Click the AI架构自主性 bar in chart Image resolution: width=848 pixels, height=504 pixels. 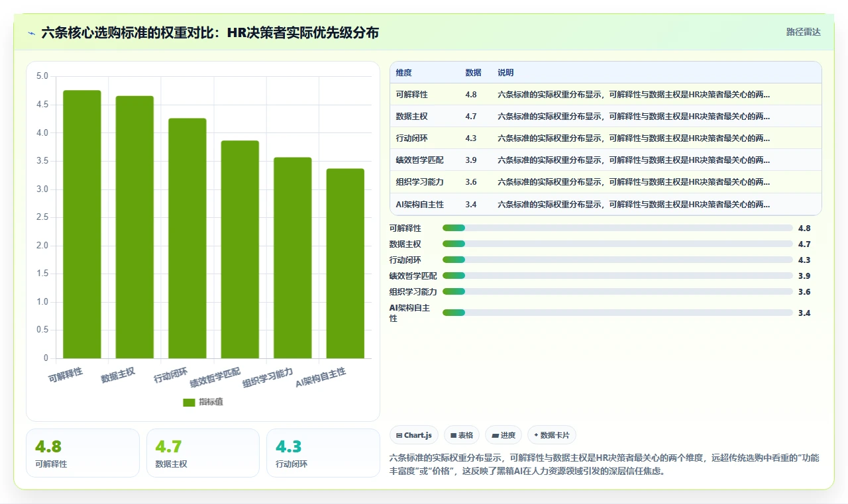coord(345,264)
